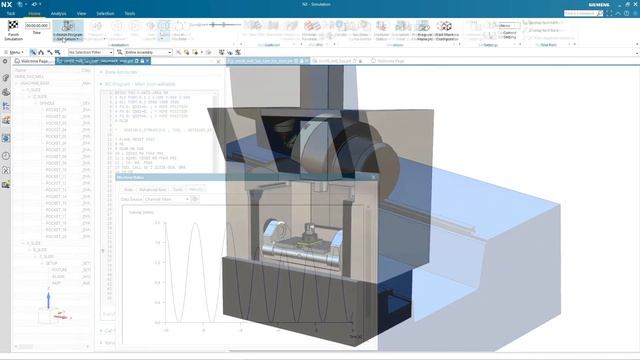Open the Analysis ribbon tab
640x360 pixels.
point(58,13)
